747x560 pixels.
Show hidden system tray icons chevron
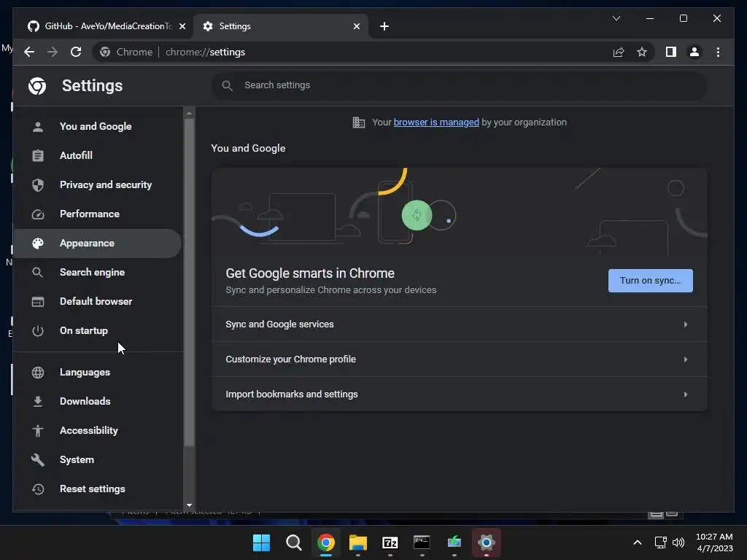coord(638,542)
